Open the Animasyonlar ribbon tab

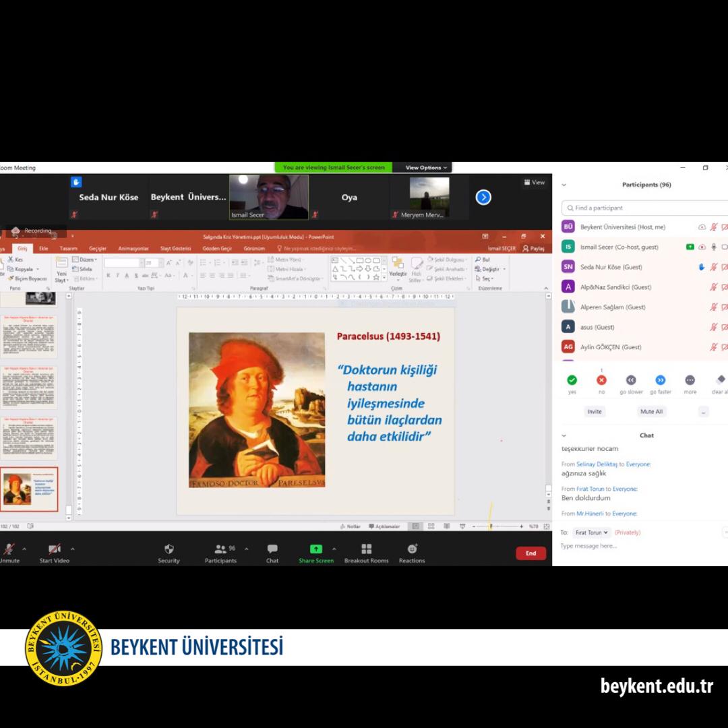[x=133, y=248]
